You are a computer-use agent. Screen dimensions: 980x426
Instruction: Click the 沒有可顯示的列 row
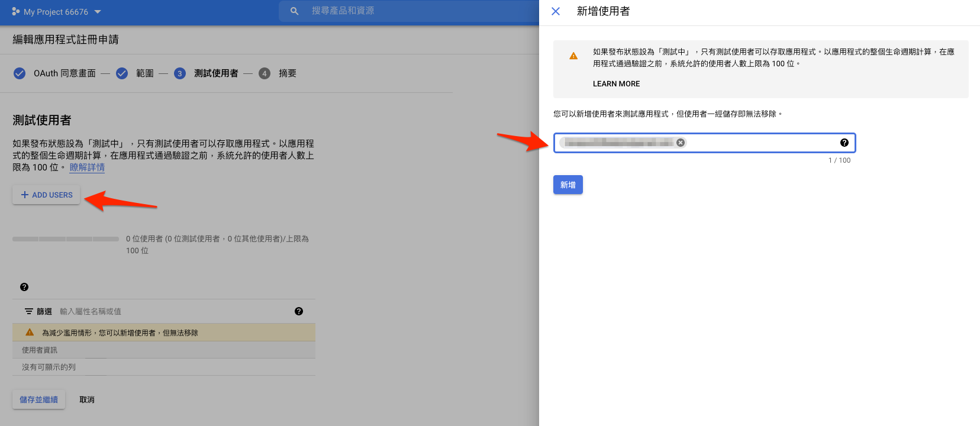click(164, 367)
